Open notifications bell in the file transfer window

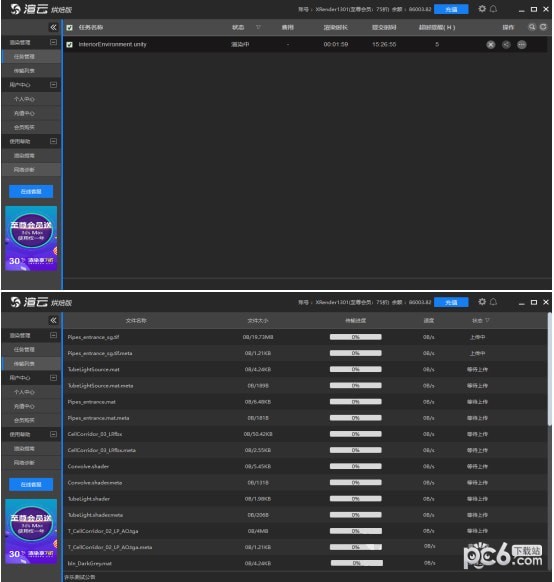(x=493, y=302)
